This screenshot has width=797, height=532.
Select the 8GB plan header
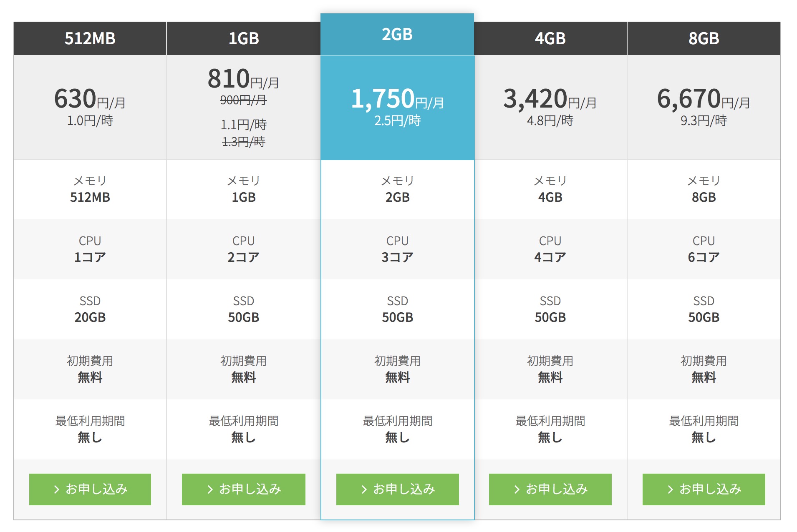(x=704, y=38)
